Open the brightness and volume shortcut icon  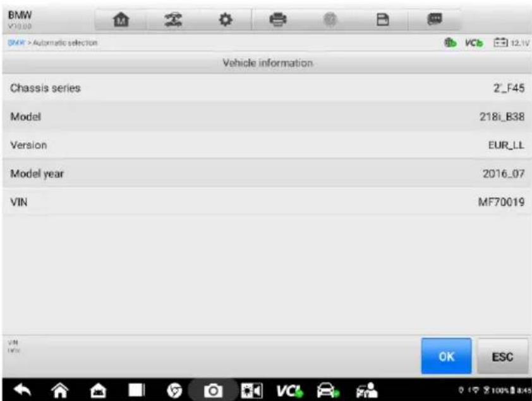click(x=251, y=391)
